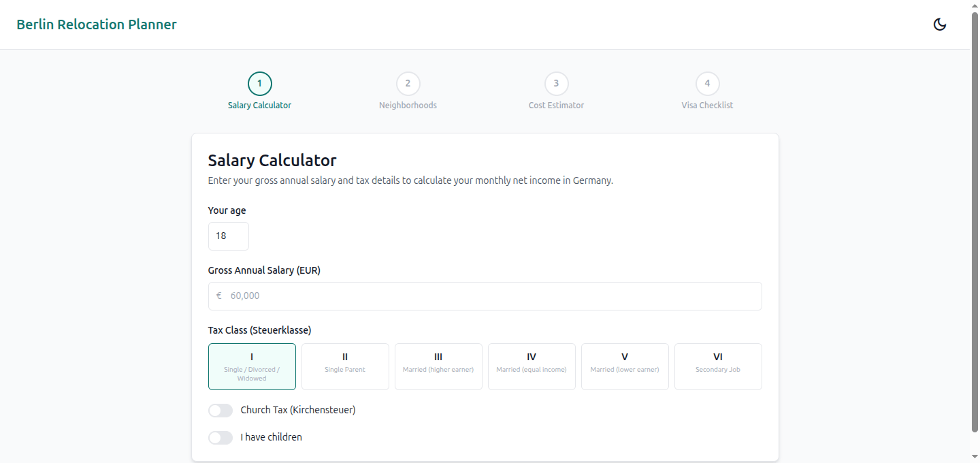Click the step 4 circle for Visa Checklist
The height and width of the screenshot is (463, 980).
coord(707,83)
